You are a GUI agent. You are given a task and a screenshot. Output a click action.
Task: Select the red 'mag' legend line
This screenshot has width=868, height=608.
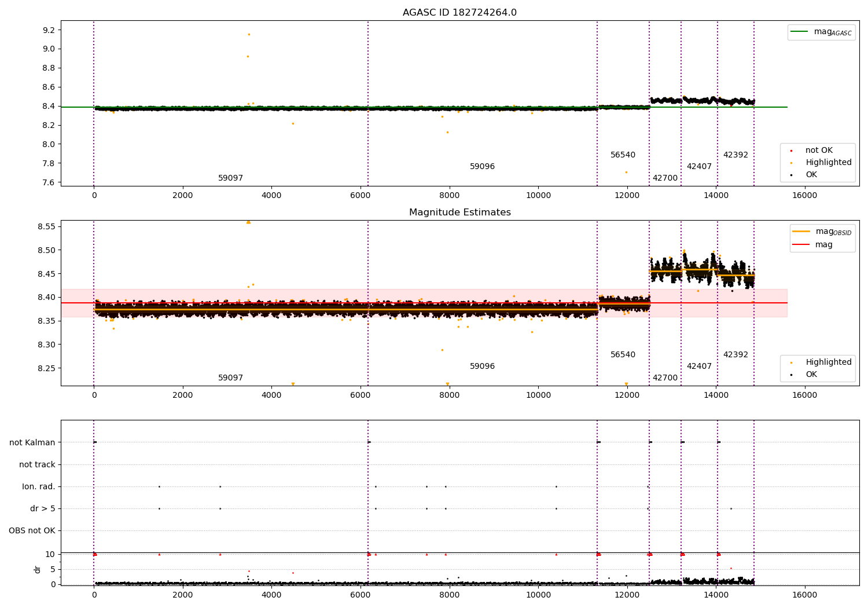pos(801,244)
